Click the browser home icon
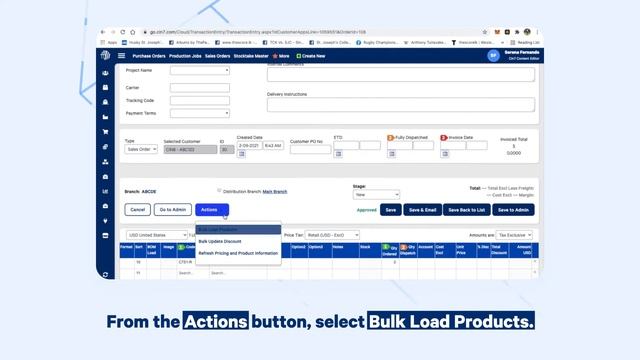The height and width of the screenshot is (360, 640). [x=133, y=32]
